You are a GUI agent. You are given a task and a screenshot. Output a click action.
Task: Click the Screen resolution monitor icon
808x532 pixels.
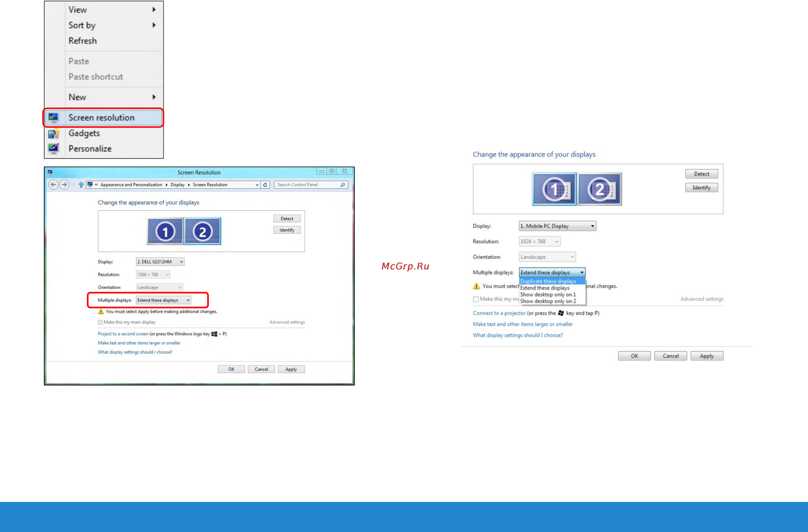pos(54,118)
